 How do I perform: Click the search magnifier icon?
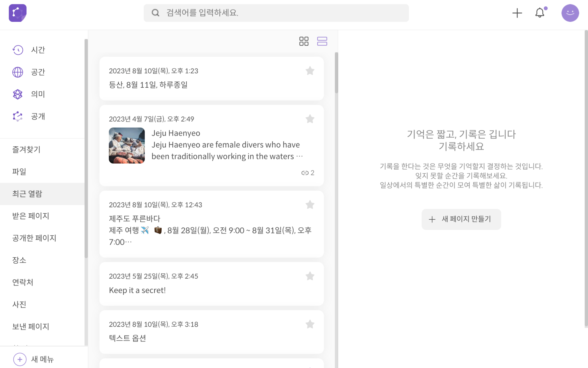point(155,13)
